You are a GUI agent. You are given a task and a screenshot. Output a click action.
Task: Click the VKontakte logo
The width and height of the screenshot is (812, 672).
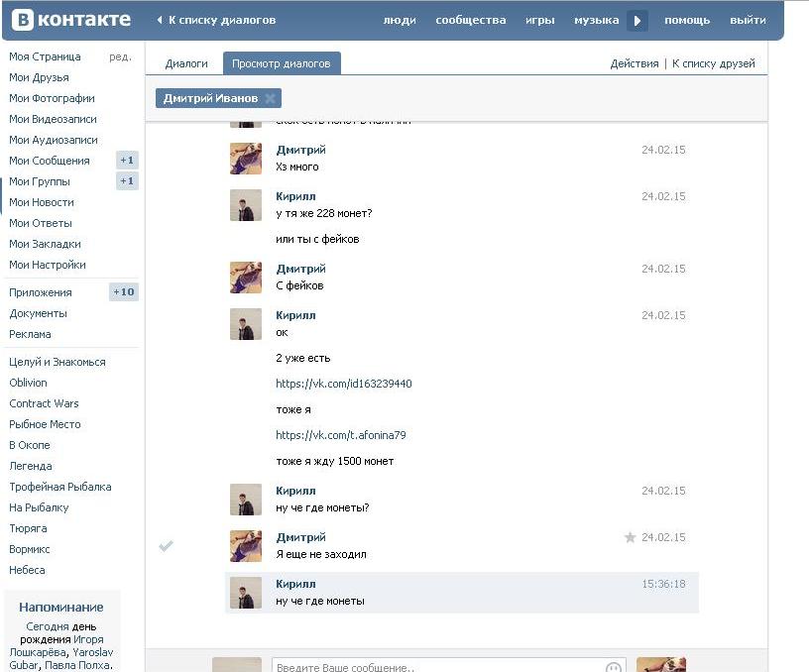tap(71, 20)
